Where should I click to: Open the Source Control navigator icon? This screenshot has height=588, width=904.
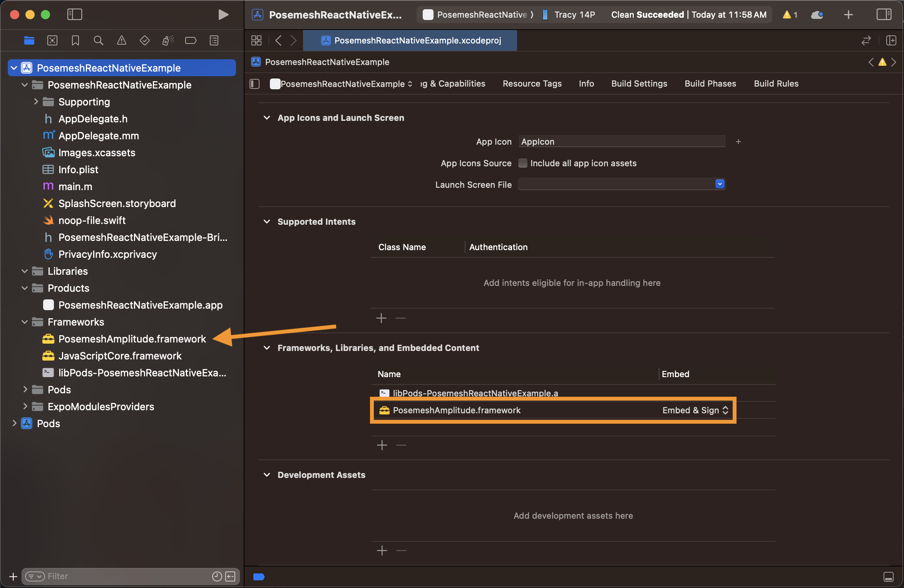click(x=52, y=40)
